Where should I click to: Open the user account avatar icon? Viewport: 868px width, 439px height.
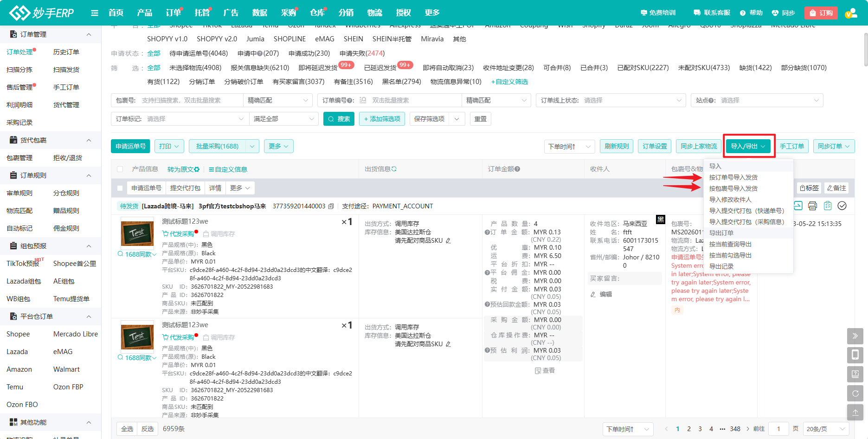click(x=851, y=13)
